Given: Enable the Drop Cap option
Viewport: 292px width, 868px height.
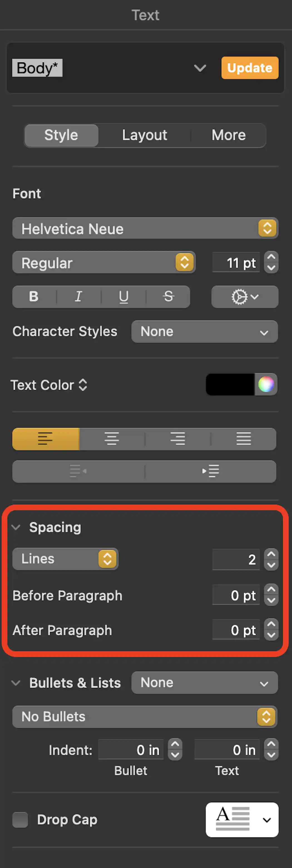Looking at the screenshot, I should pos(20,820).
